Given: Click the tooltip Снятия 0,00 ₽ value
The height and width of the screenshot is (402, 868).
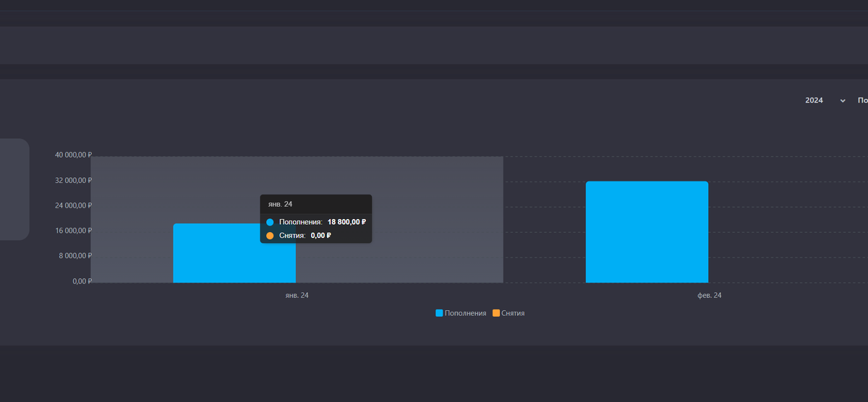Looking at the screenshot, I should 320,236.
